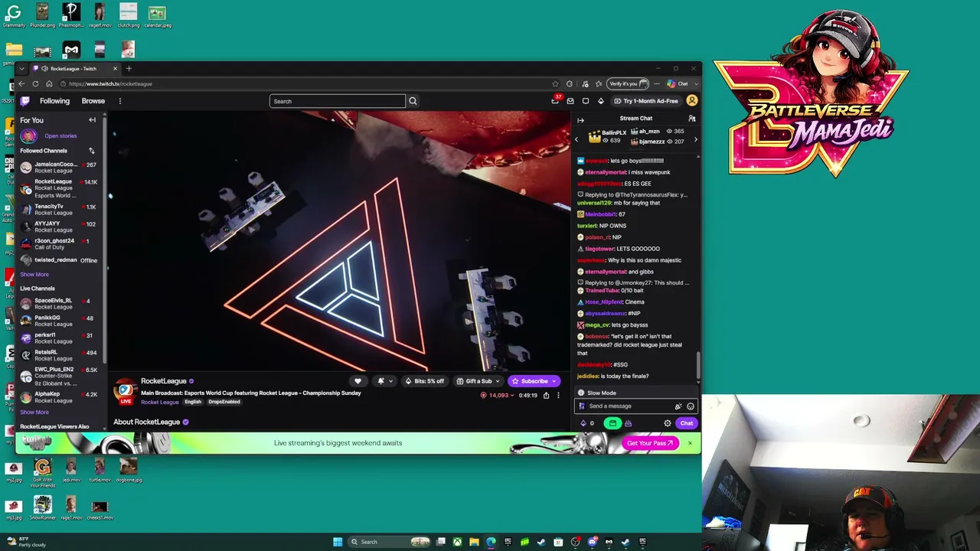Go to the browser home page icon

click(49, 84)
